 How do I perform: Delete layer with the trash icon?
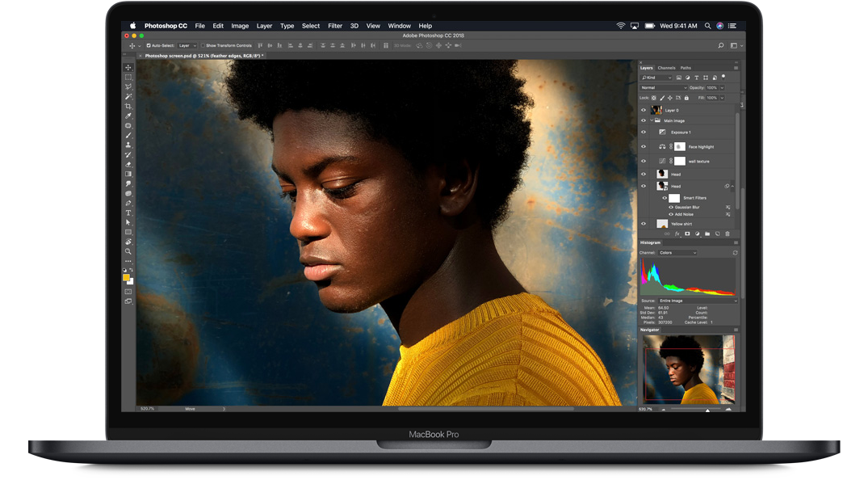coord(728,234)
